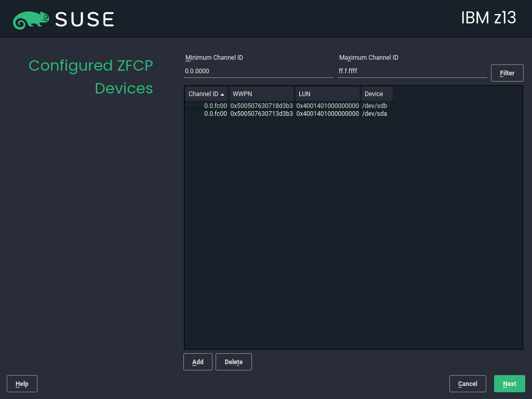This screenshot has height=399, width=532.
Task: Click the sort arrow on Channel ID column
Action: point(222,95)
